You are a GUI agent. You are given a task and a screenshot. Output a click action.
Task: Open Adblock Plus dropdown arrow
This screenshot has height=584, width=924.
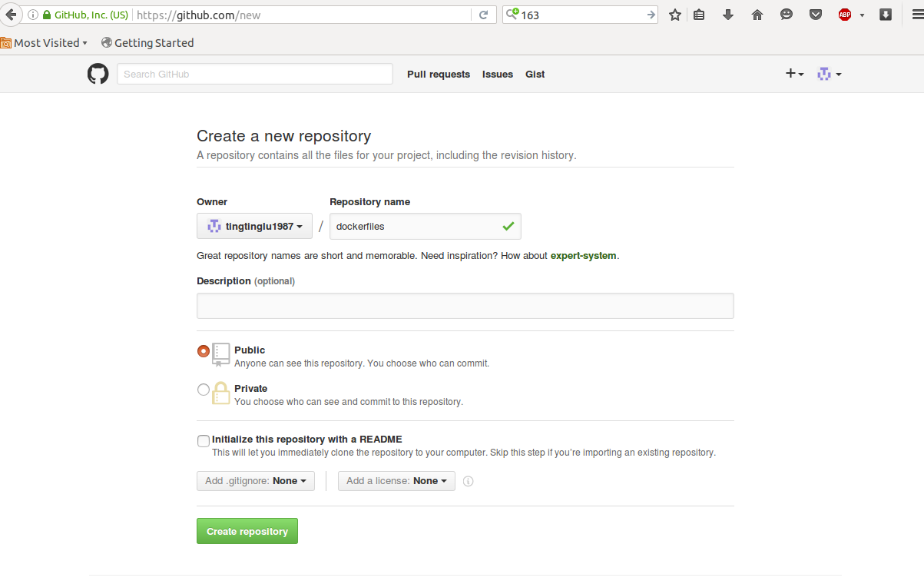click(x=862, y=15)
